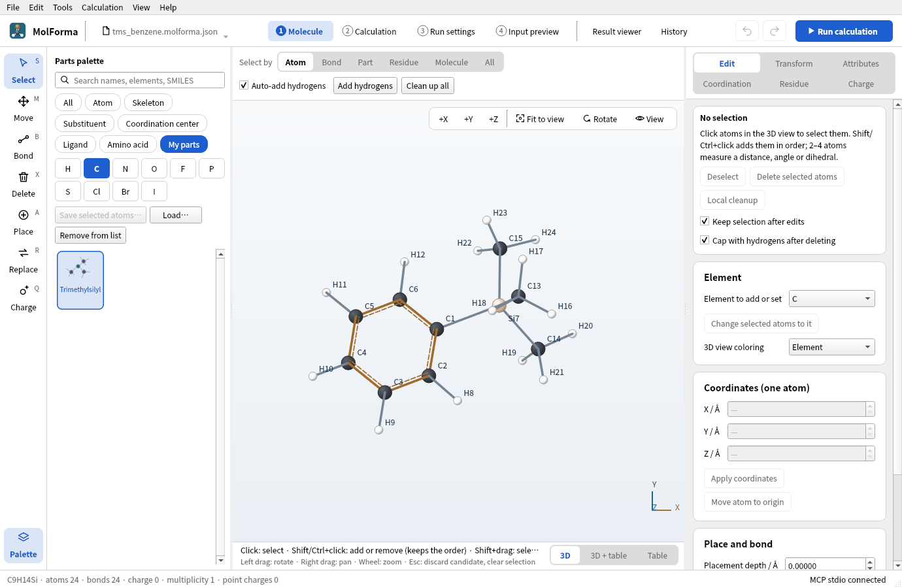Increment the Placement depth spinner
The width and height of the screenshot is (902, 588).
point(870,562)
